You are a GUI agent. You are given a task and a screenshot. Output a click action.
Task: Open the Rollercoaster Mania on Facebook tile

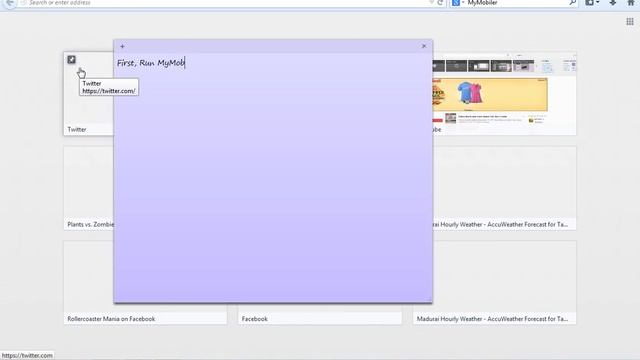(x=145, y=313)
